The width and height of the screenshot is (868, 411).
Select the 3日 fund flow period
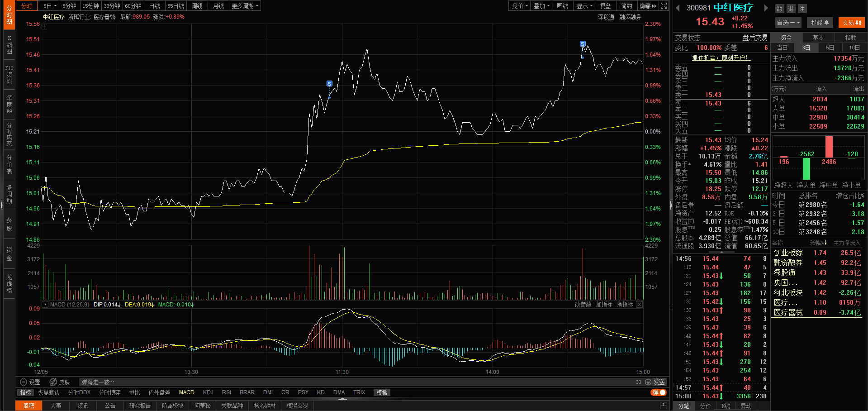tap(806, 48)
